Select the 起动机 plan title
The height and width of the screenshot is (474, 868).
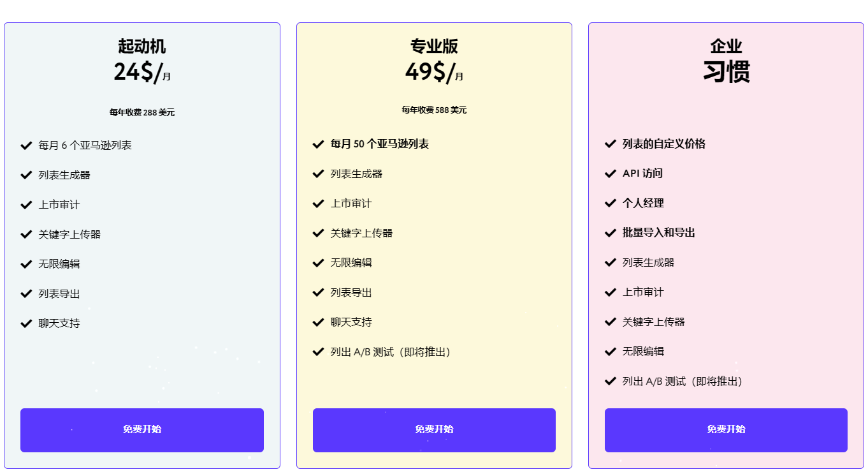point(142,46)
